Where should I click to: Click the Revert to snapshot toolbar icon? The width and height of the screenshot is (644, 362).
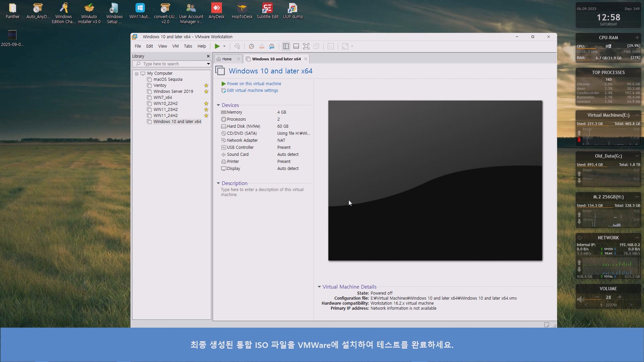click(262, 46)
